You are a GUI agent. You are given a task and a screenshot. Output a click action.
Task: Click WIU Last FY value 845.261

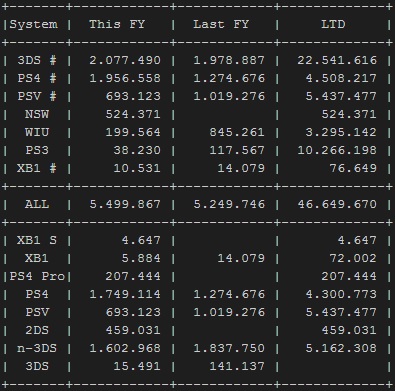point(237,132)
